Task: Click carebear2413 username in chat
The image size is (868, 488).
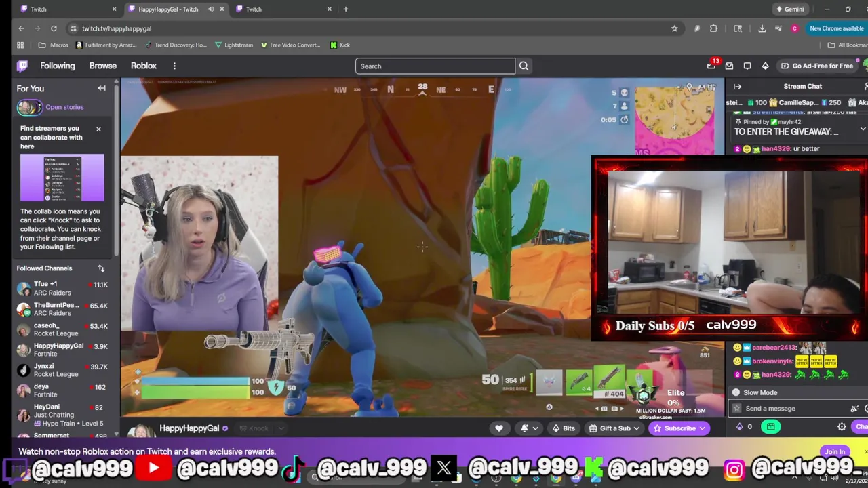Action: pos(774,347)
